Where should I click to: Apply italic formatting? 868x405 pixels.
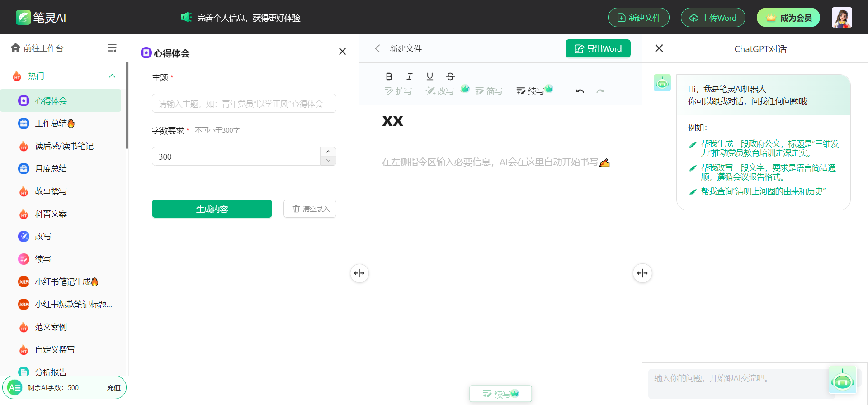(409, 76)
